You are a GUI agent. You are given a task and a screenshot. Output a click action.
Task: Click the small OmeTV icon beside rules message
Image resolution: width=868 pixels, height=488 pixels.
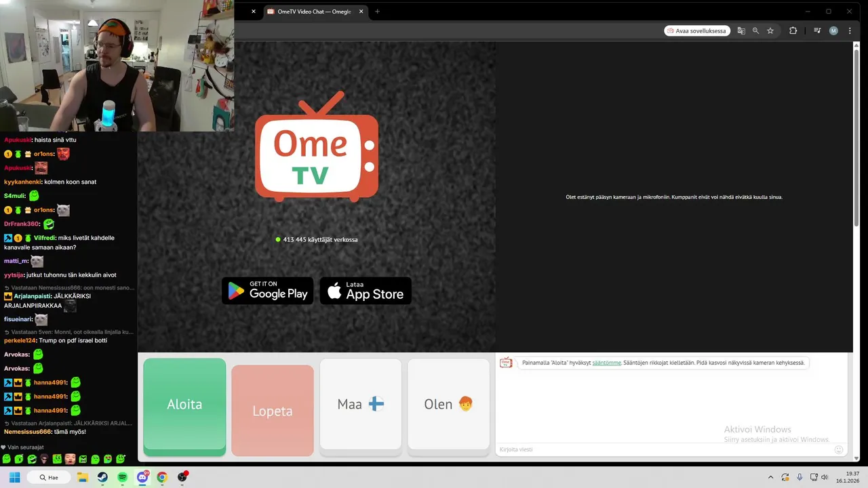[506, 363]
